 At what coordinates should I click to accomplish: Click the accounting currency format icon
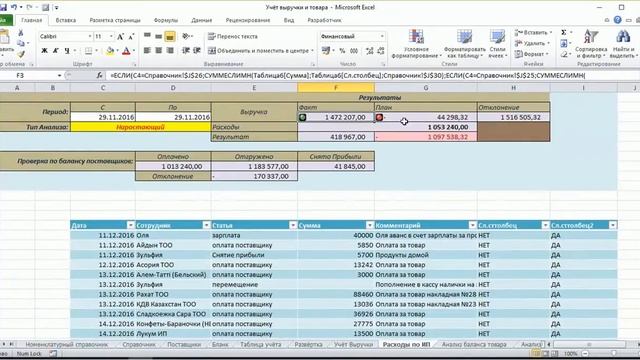point(326,51)
